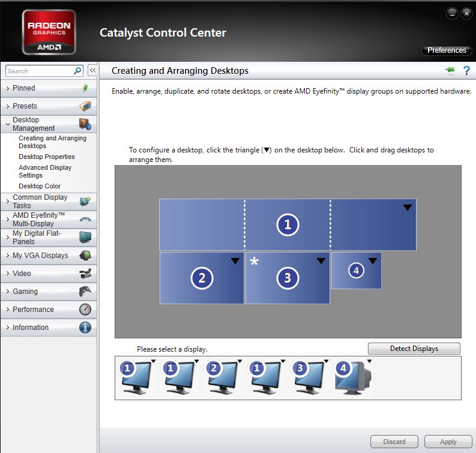Click the Video camera icon

85,274
